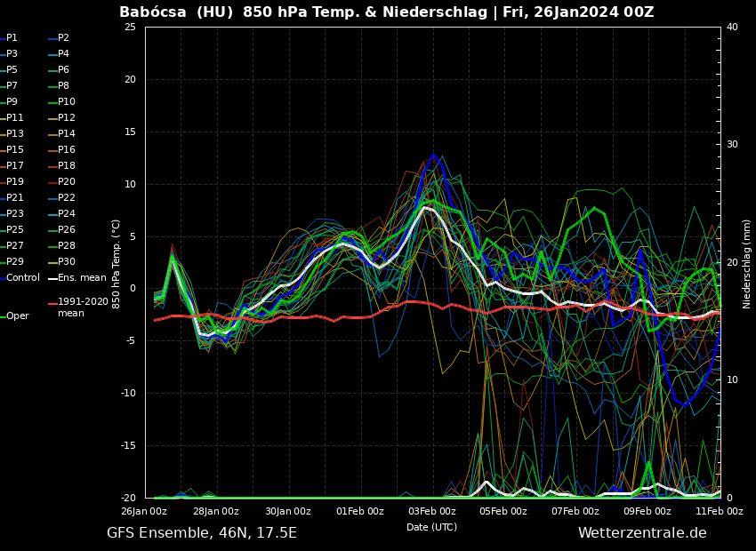Click the 850 hPa Temp. (°C) axis label
This screenshot has height=551, width=756.
tap(117, 263)
